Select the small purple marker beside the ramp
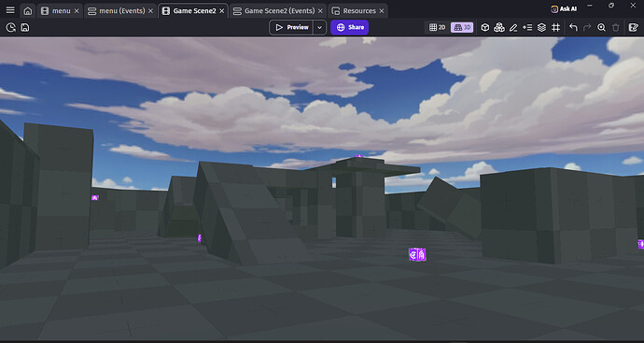This screenshot has width=644, height=343. tap(199, 237)
